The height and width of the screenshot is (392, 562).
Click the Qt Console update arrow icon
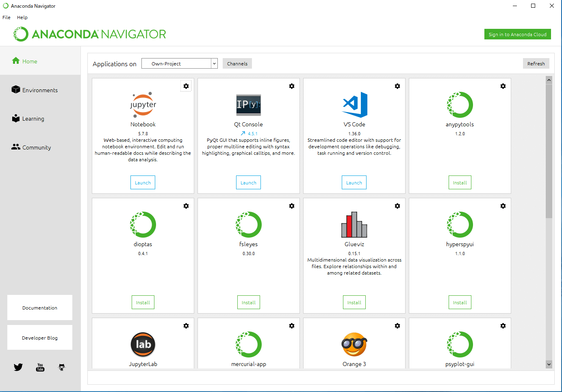[243, 133]
